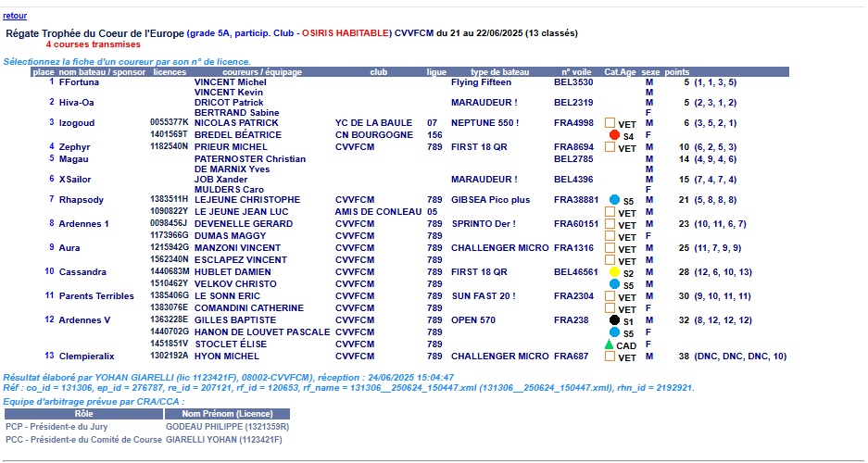Click the green CAD triangle for Stoclet Élise

coord(609,344)
